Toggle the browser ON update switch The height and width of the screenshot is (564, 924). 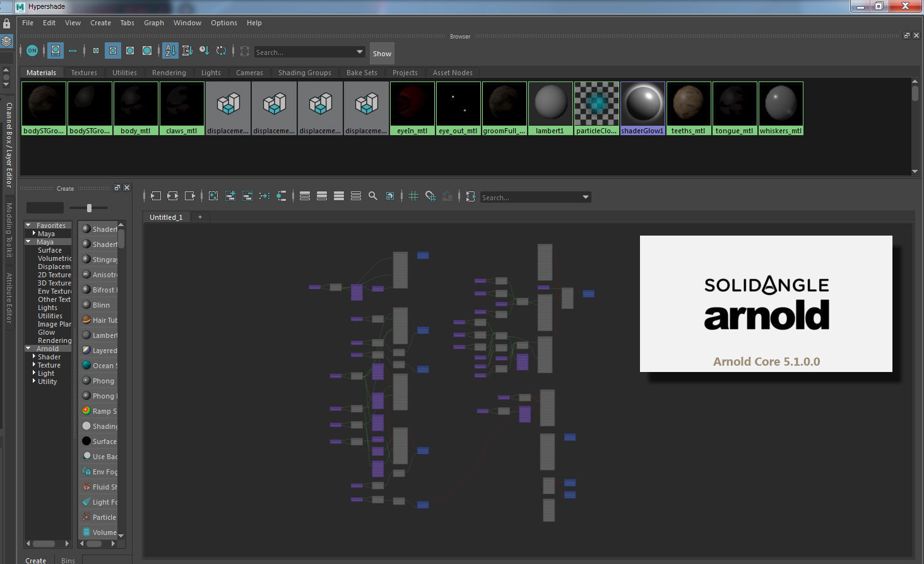[32, 51]
